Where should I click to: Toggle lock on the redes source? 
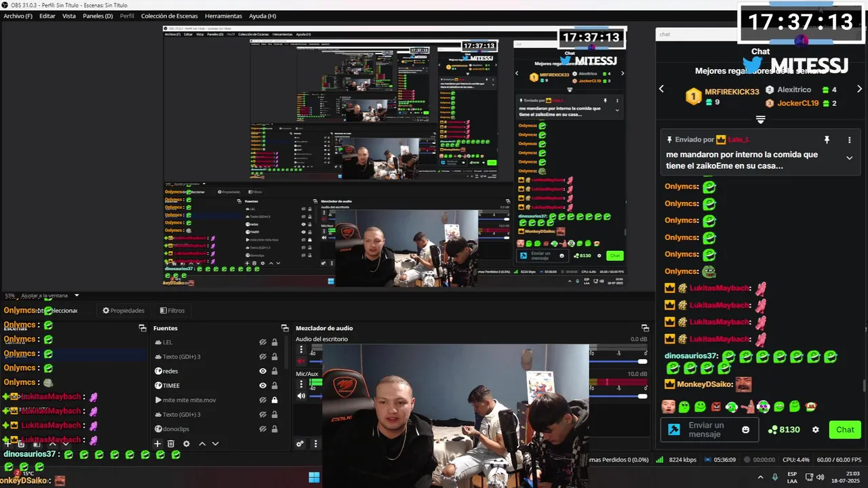[275, 371]
